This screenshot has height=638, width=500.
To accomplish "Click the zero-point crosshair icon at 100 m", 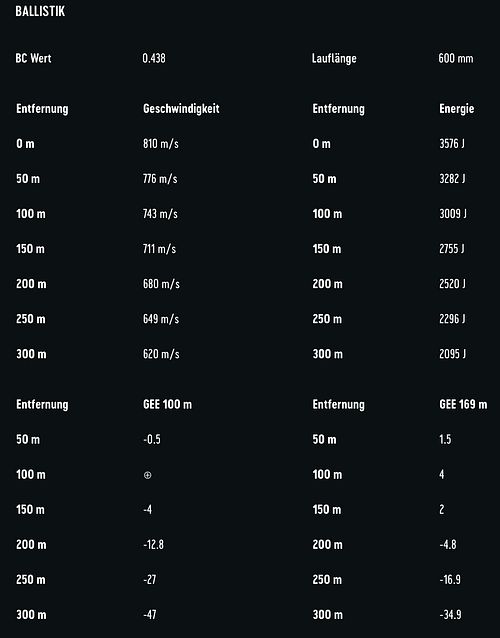I will click(x=148, y=475).
